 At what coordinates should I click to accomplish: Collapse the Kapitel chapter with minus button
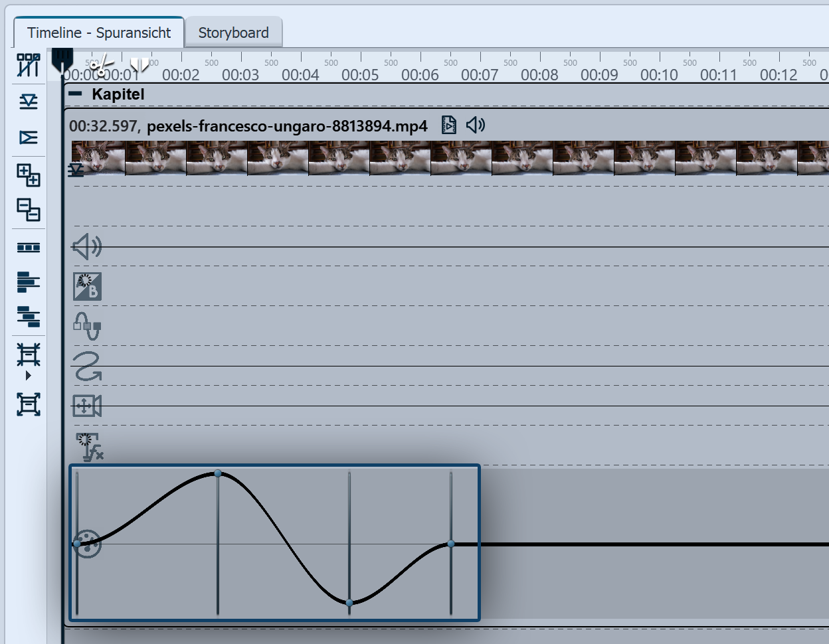pyautogui.click(x=76, y=94)
